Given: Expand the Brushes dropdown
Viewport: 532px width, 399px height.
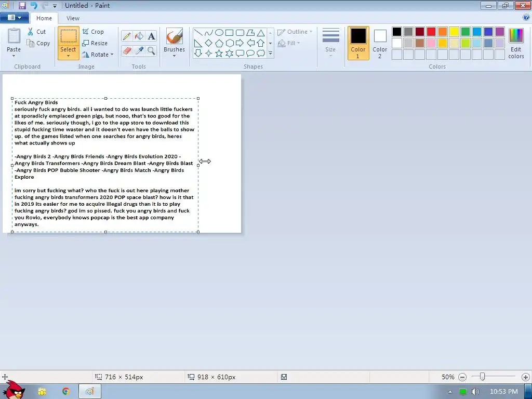Looking at the screenshot, I should 174,56.
